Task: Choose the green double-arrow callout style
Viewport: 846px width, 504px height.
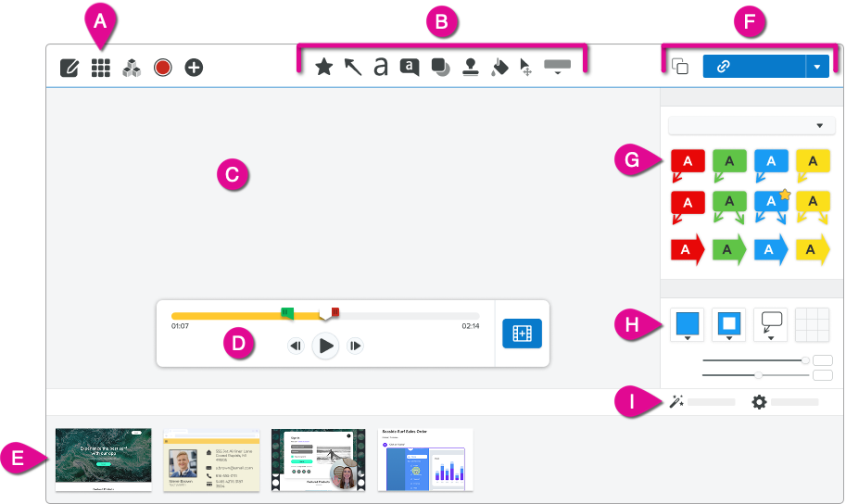Action: tap(729, 208)
